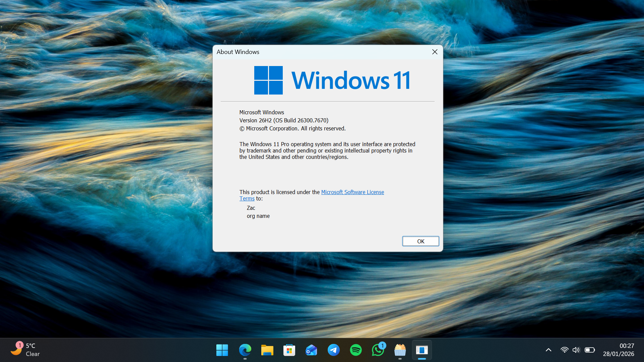Open Telegram from the taskbar

(334, 350)
